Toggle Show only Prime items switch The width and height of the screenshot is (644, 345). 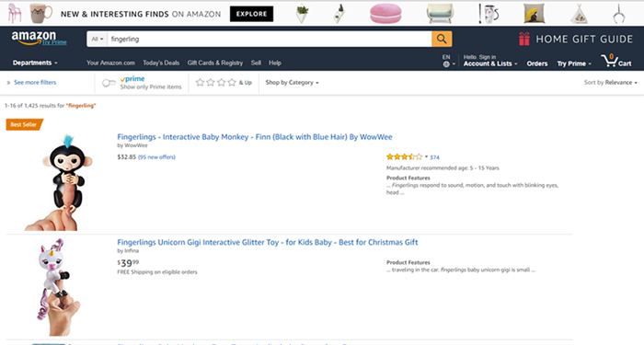tap(109, 83)
